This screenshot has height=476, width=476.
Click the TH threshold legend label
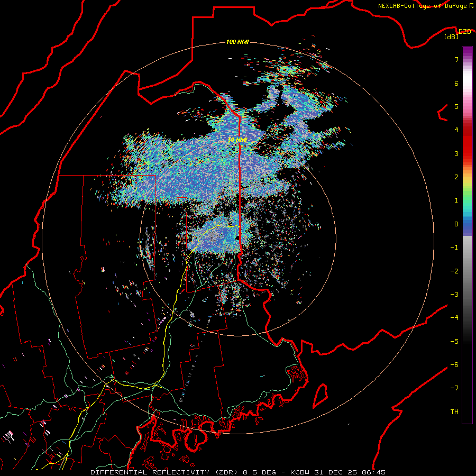[x=454, y=412]
